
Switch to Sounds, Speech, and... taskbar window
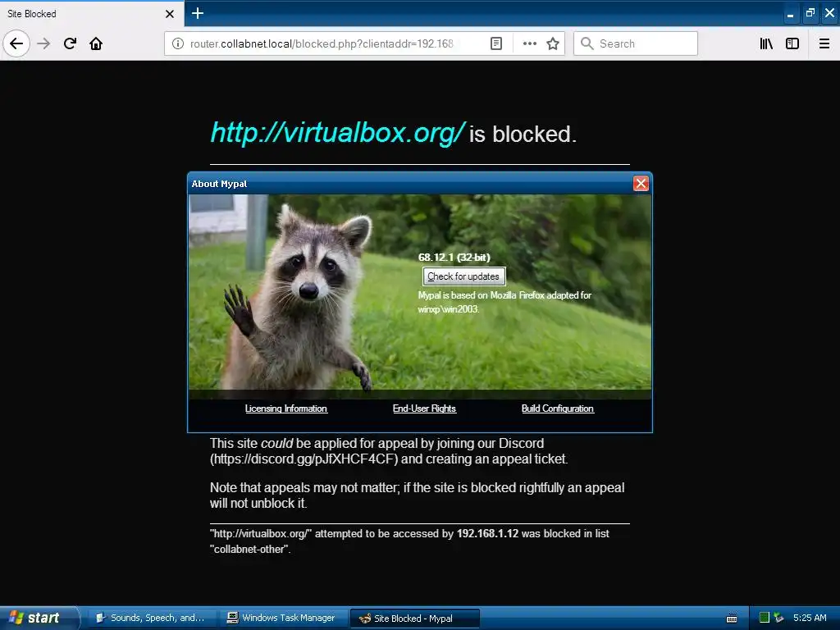click(152, 618)
